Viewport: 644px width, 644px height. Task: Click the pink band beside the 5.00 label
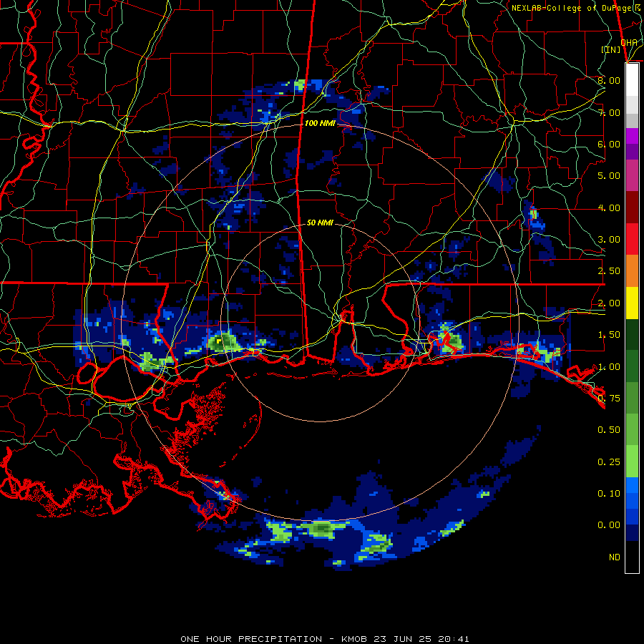point(632,175)
